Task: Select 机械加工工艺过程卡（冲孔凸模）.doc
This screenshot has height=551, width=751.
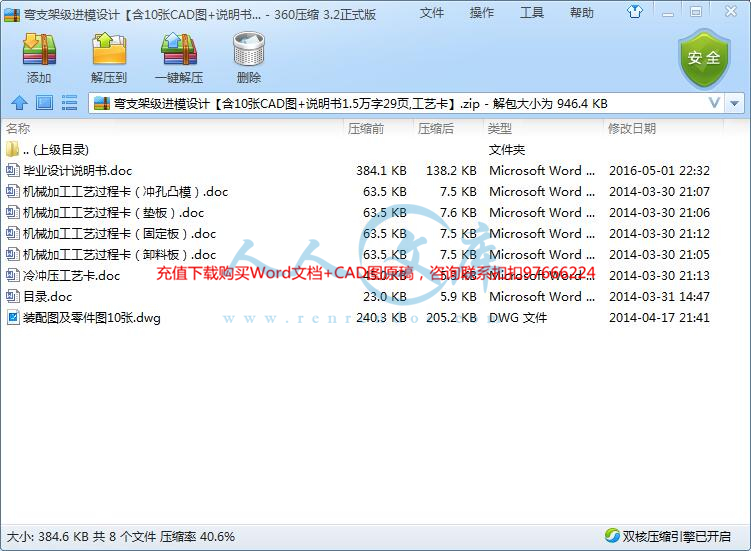Action: coord(125,192)
